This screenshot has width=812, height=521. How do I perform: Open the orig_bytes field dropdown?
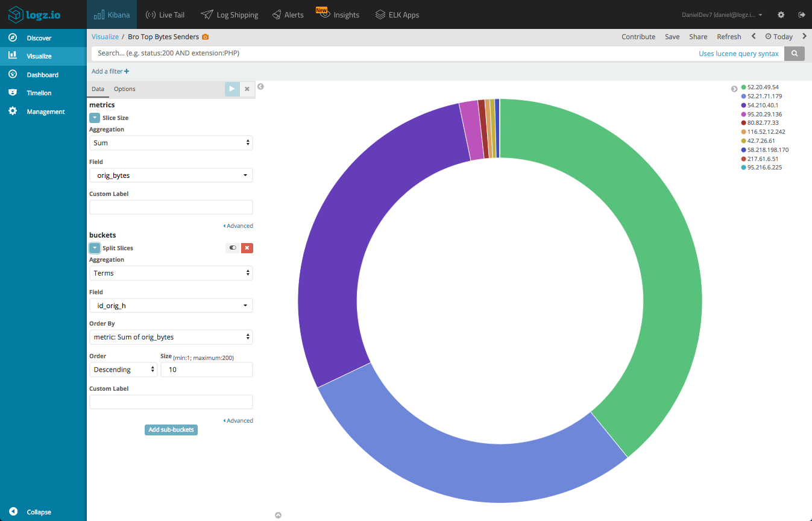click(171, 175)
